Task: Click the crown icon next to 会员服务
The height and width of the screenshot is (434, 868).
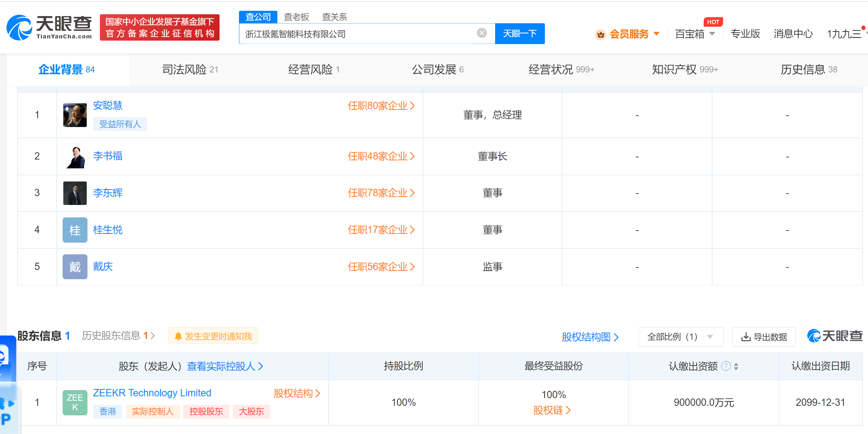Action: (601, 34)
